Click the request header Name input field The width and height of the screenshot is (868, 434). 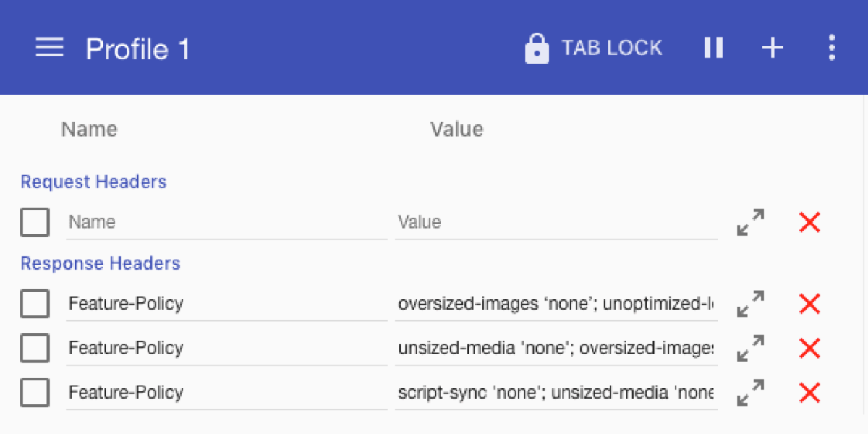pos(226,222)
